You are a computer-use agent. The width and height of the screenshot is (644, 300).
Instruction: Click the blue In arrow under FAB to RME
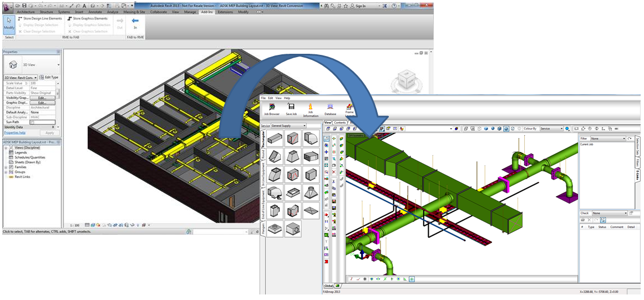pos(135,23)
